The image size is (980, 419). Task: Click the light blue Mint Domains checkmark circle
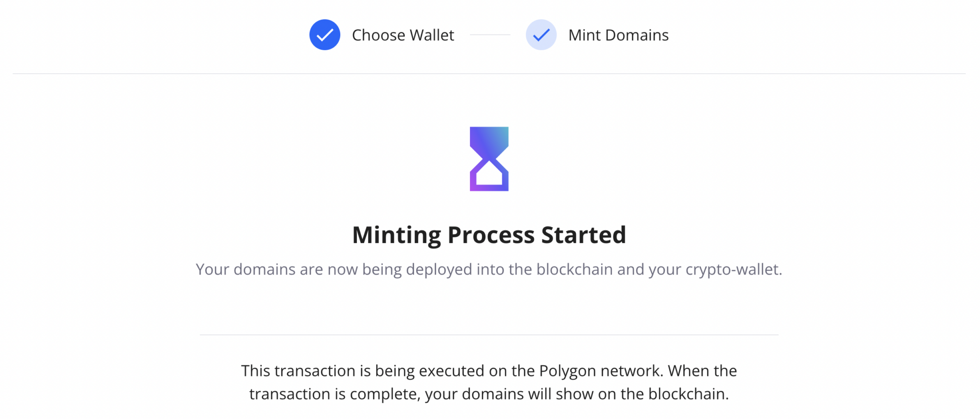(541, 35)
